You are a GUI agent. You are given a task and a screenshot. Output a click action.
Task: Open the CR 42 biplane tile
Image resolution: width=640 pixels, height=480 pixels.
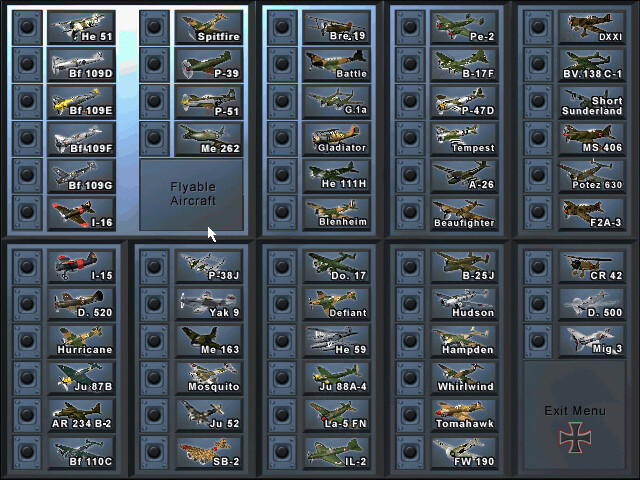tap(592, 267)
